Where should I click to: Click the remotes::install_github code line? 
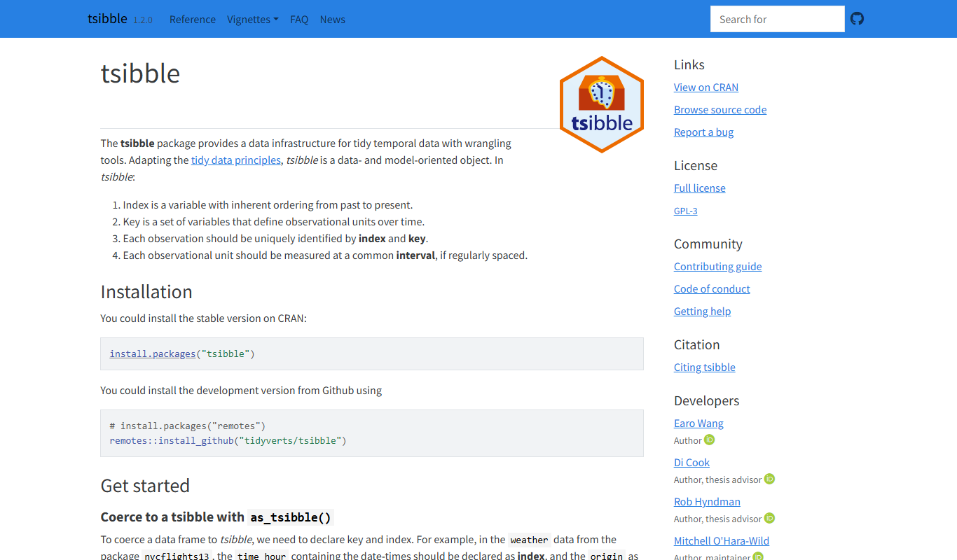(x=228, y=441)
